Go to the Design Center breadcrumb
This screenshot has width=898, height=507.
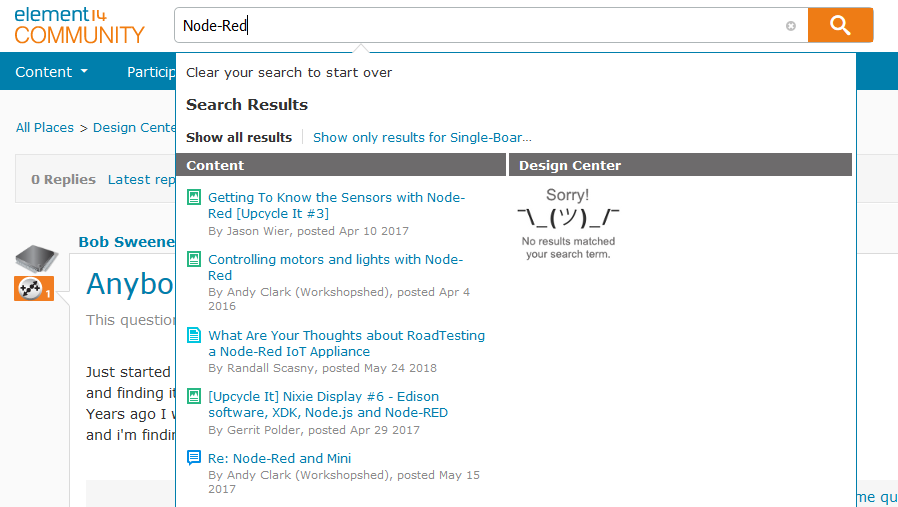[x=134, y=127]
